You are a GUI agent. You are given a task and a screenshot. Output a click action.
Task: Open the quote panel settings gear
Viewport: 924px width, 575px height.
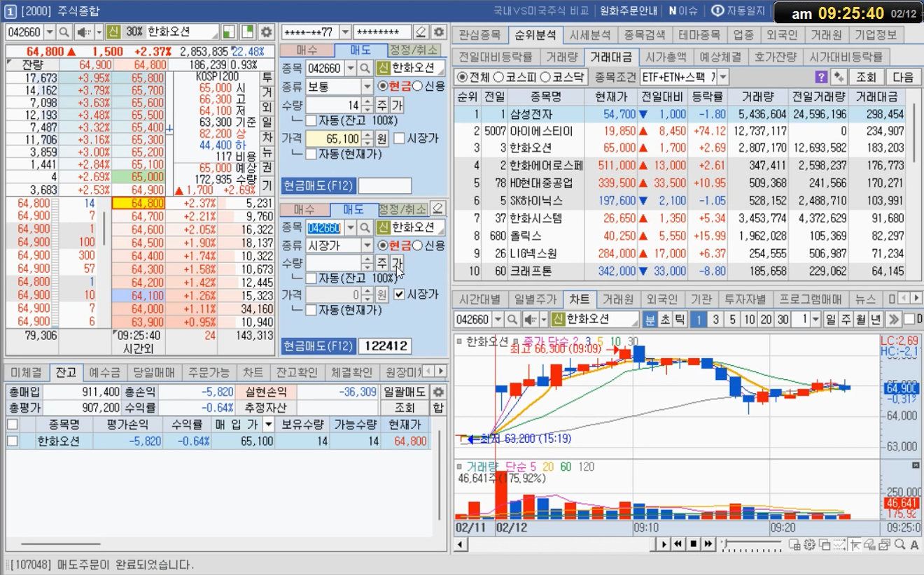(266, 32)
